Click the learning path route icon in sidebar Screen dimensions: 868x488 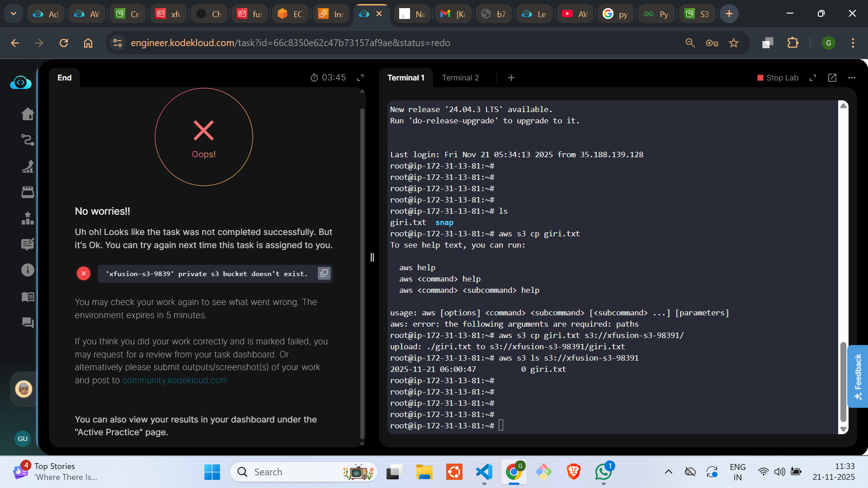pos(28,140)
